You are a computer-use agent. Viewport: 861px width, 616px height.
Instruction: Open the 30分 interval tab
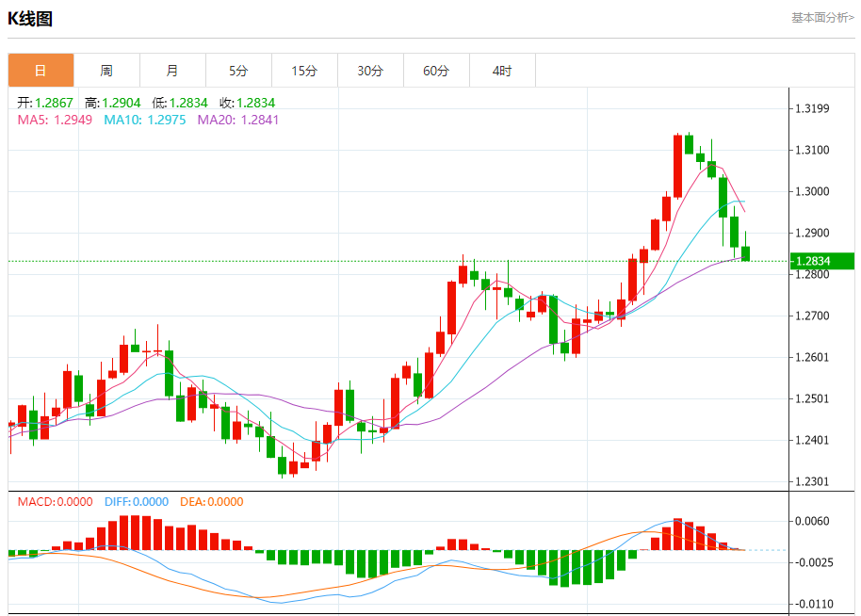pos(370,71)
